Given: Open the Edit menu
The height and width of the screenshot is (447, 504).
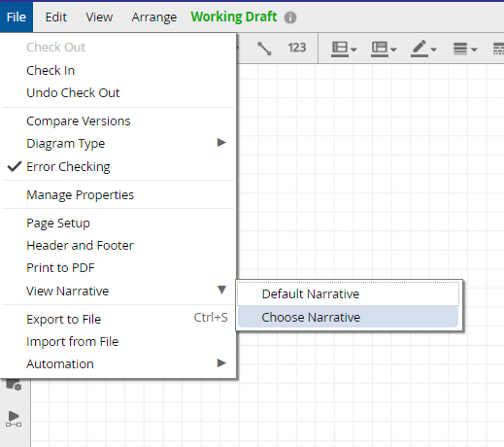Looking at the screenshot, I should [56, 17].
